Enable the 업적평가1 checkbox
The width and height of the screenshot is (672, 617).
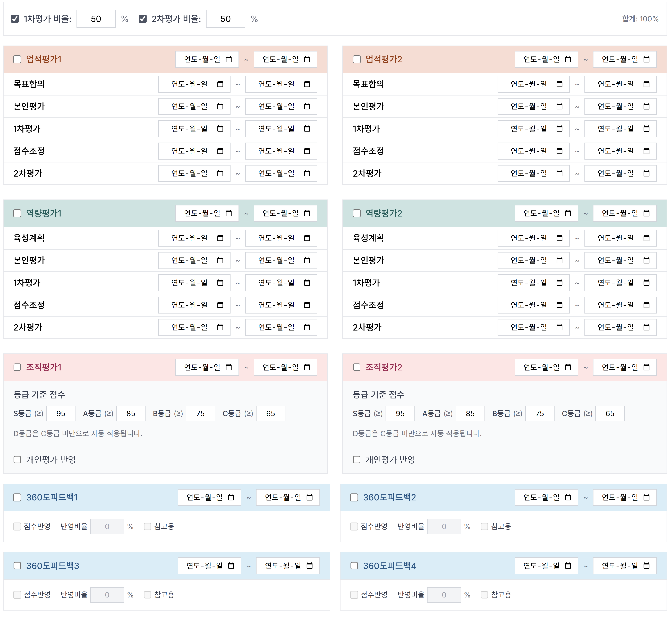click(17, 59)
